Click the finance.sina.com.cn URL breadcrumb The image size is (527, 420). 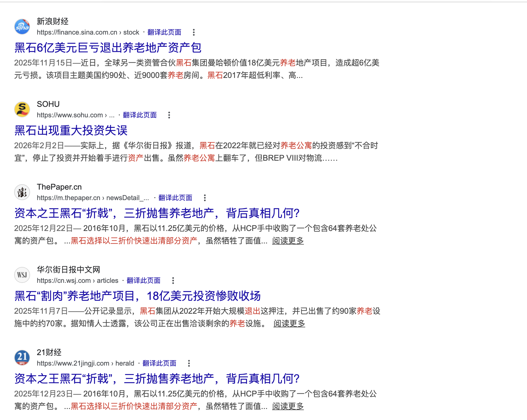click(88, 32)
